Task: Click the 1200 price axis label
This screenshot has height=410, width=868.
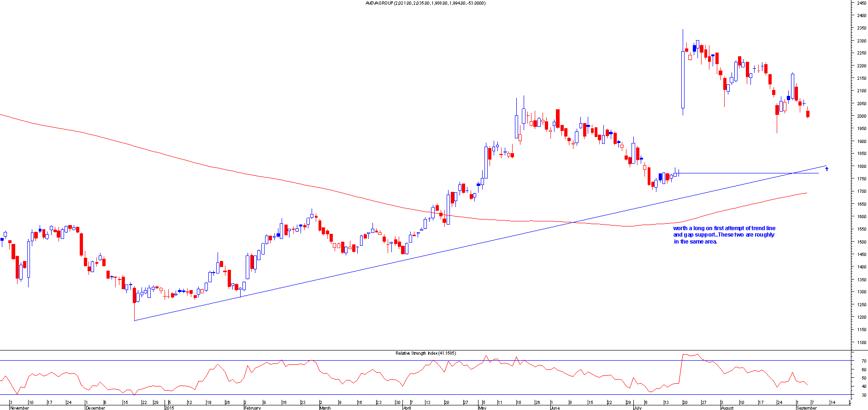Action: 861,317
